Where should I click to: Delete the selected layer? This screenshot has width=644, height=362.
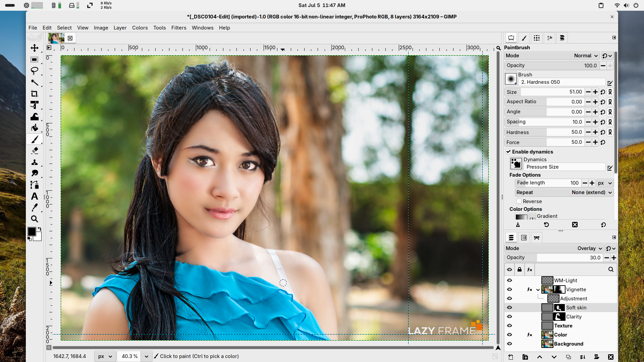[x=611, y=357]
